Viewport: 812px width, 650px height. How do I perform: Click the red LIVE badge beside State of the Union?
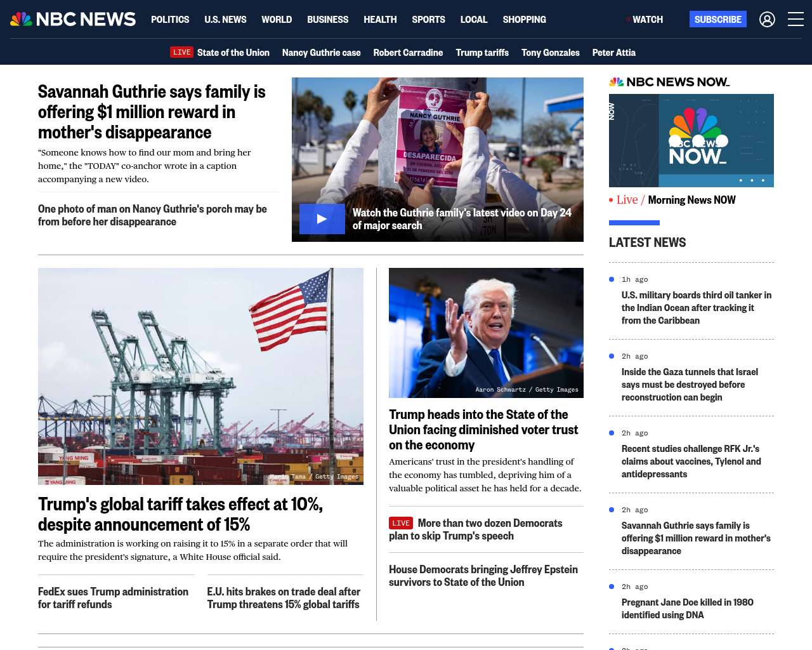tap(181, 52)
